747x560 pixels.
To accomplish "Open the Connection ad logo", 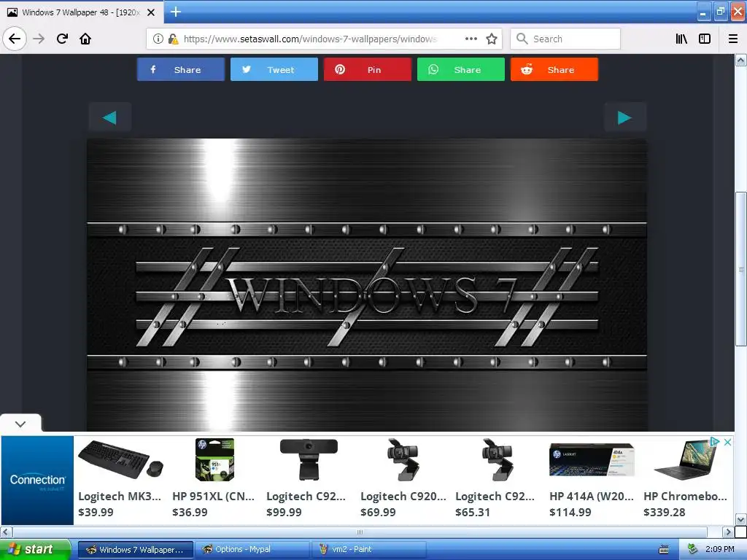I will click(38, 481).
